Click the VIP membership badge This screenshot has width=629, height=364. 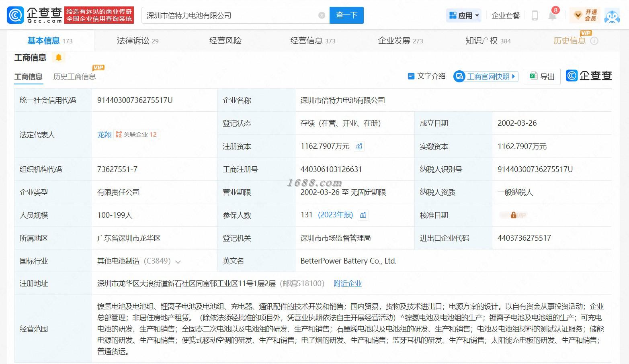click(x=585, y=15)
